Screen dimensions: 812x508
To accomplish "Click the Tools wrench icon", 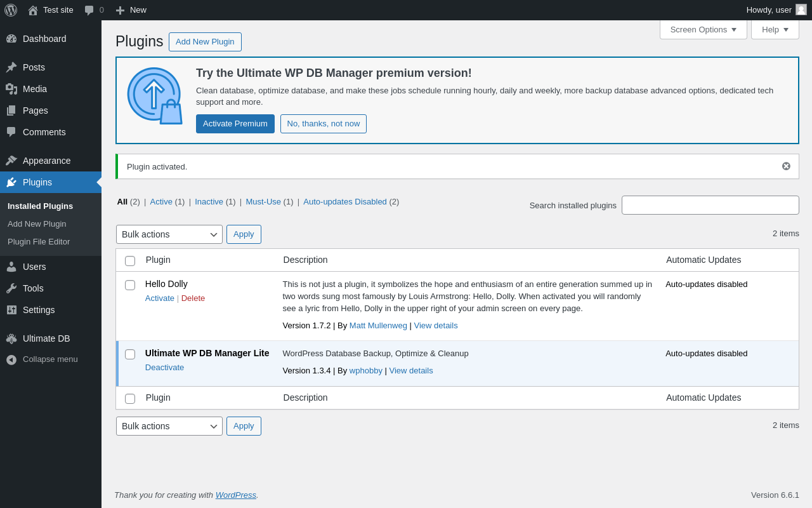I will [x=11, y=288].
